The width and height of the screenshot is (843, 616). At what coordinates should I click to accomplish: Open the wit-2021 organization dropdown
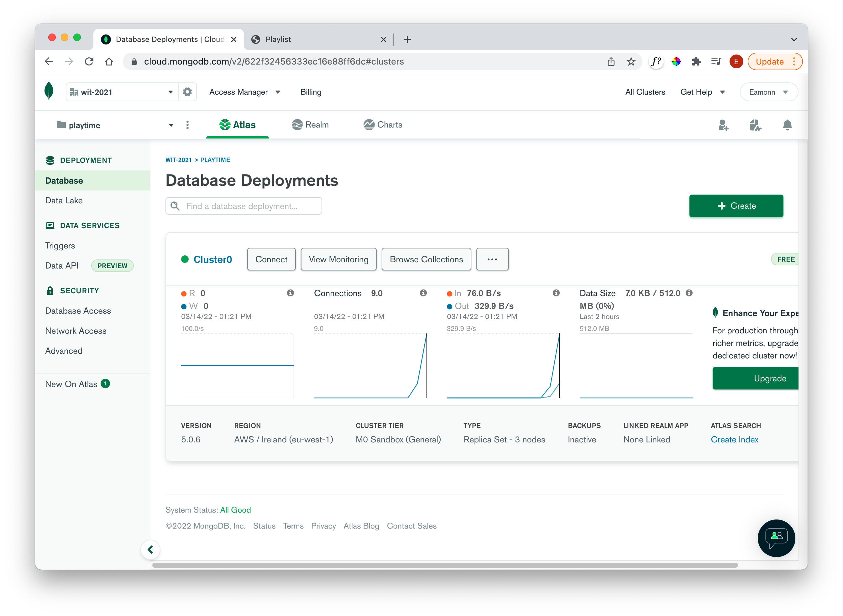(122, 92)
